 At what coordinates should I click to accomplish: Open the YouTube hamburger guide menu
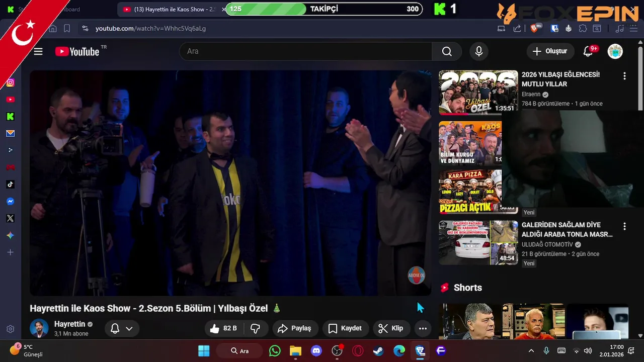38,51
